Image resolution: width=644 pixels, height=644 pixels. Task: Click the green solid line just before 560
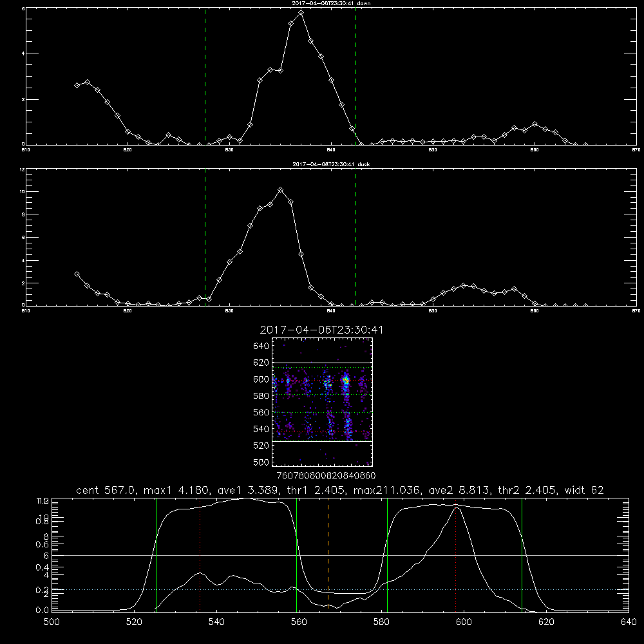coord(296,554)
